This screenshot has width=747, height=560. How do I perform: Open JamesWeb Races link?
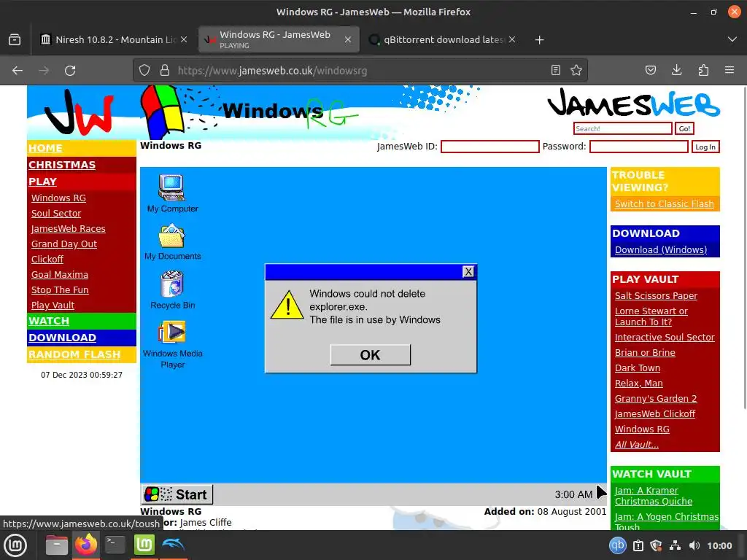tap(68, 228)
